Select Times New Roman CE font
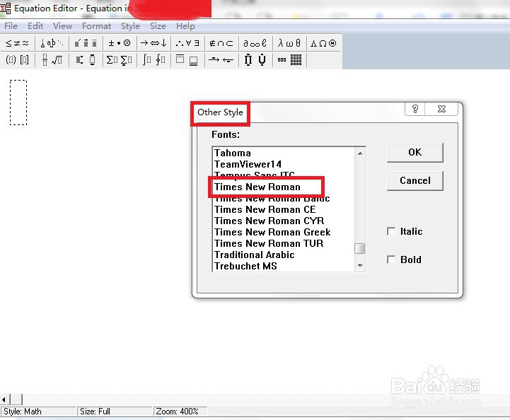 (x=284, y=210)
